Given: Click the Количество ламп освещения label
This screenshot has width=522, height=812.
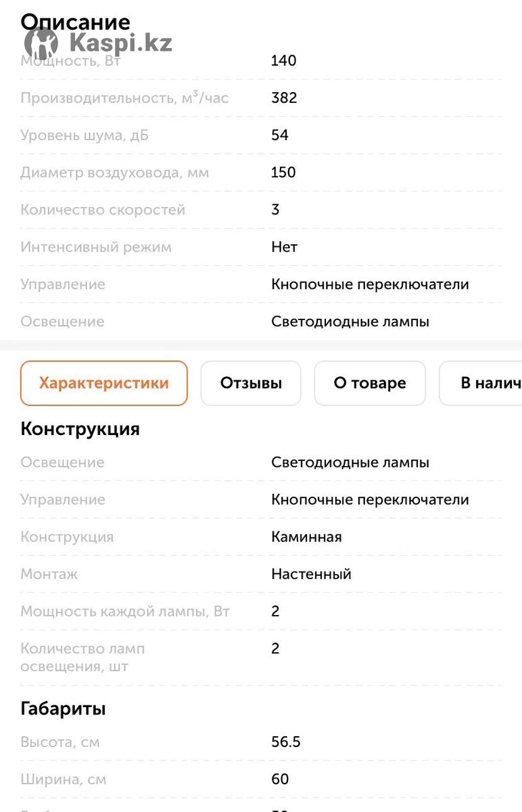Looking at the screenshot, I should point(82,658).
